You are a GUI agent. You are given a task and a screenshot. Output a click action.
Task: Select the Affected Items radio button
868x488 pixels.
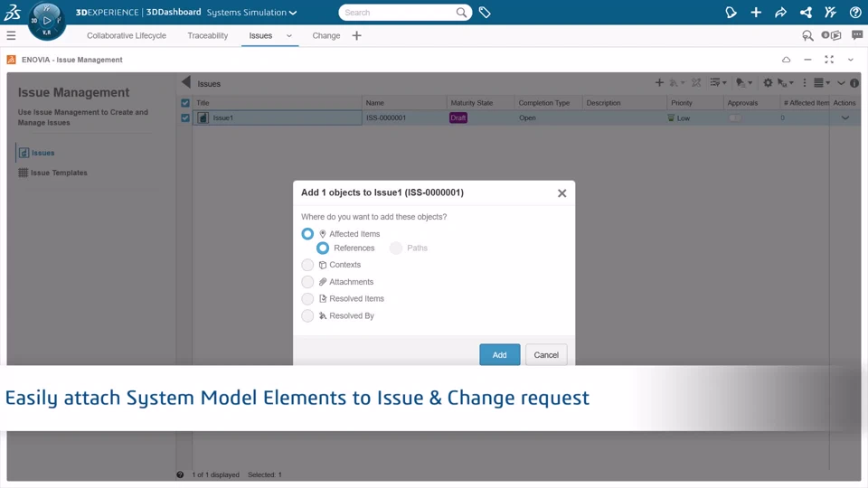click(x=307, y=233)
